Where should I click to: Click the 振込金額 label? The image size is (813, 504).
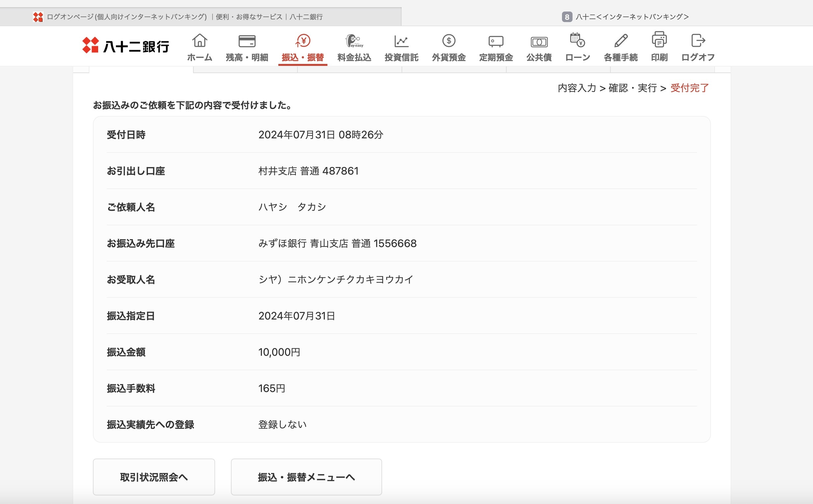tap(126, 352)
